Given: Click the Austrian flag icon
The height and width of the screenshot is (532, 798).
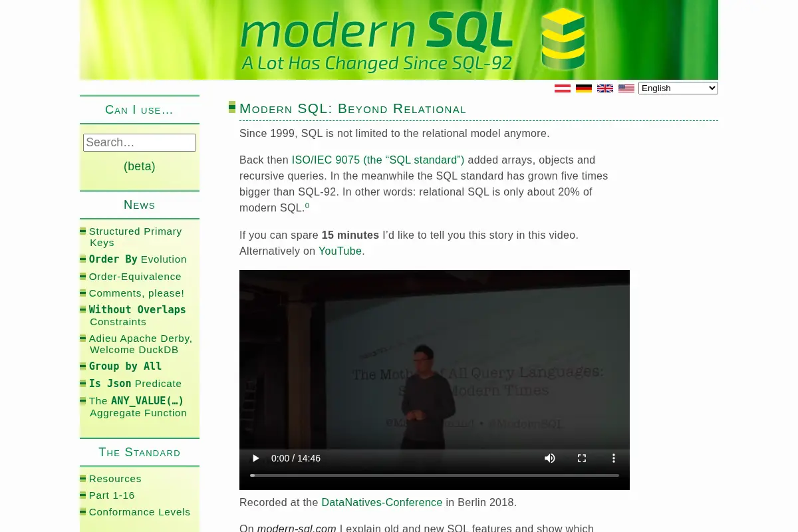Looking at the screenshot, I should pos(563,88).
